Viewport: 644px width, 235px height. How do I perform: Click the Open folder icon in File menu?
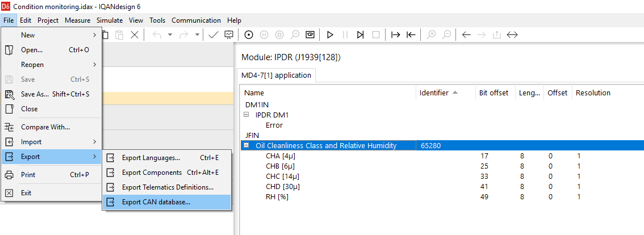tap(9, 50)
